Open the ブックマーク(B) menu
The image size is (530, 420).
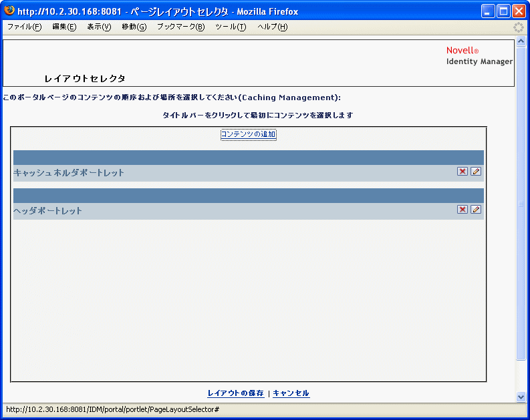click(x=181, y=27)
